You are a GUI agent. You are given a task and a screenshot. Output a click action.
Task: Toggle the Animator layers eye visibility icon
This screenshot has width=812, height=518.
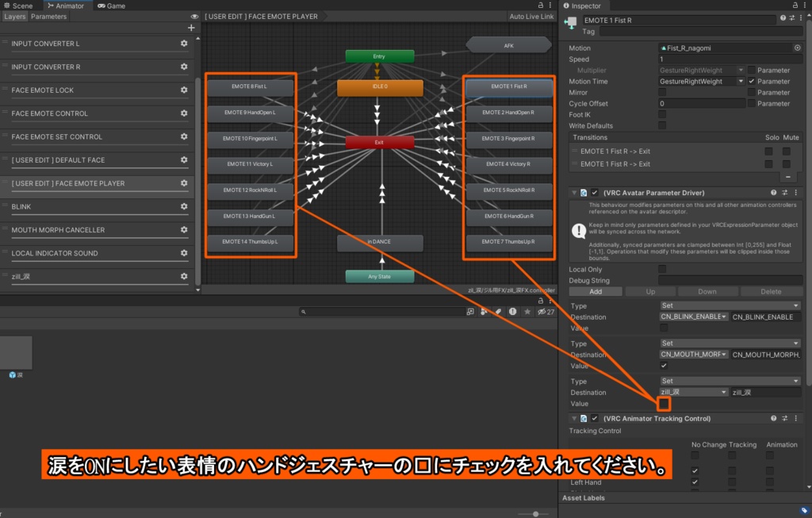point(195,17)
